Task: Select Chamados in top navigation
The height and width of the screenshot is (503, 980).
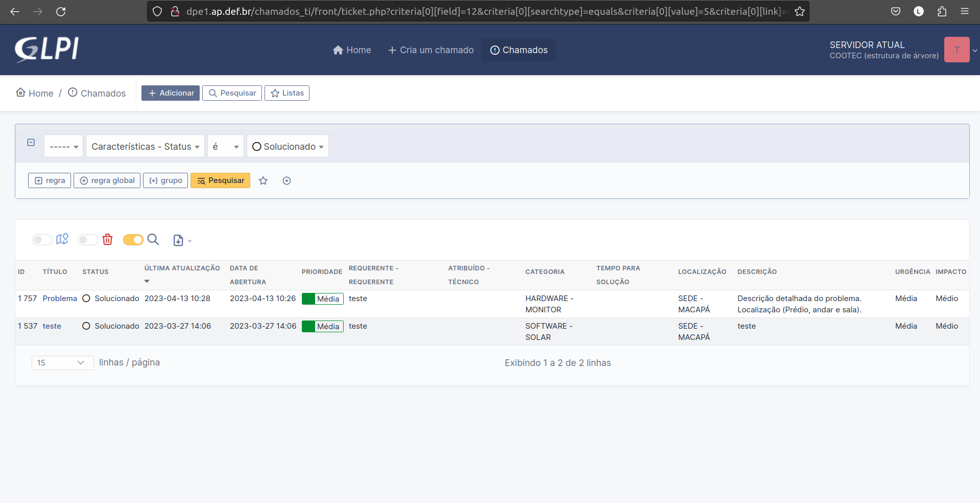Action: pyautogui.click(x=518, y=50)
